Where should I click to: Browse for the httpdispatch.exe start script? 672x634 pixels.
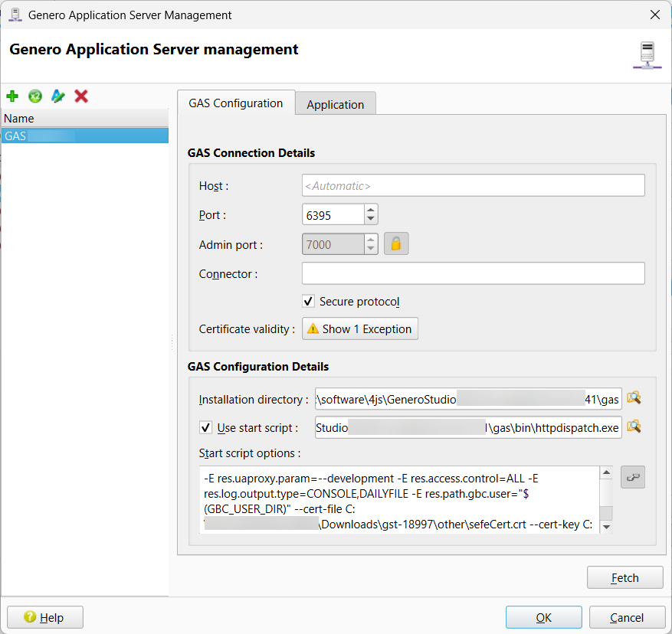click(x=634, y=427)
